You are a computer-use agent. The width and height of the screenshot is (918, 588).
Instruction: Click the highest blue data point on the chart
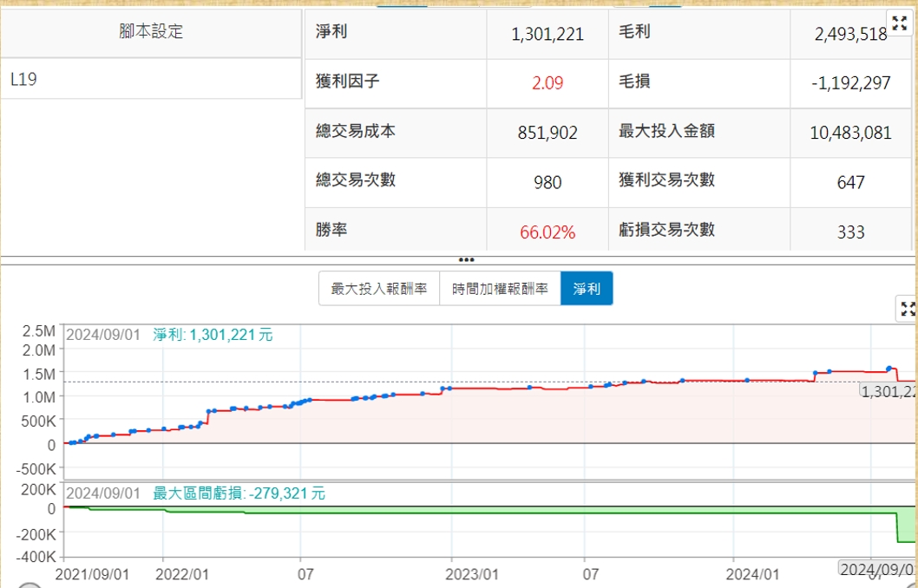(x=888, y=369)
